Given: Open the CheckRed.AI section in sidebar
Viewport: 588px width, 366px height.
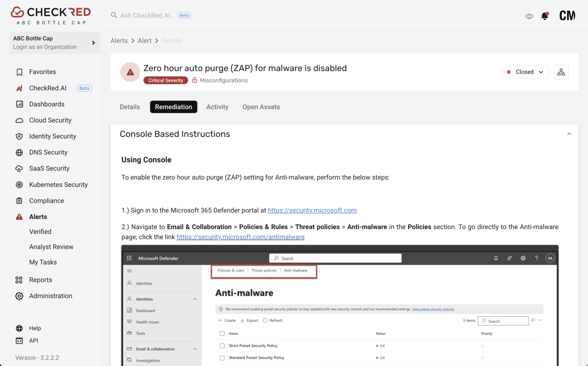Looking at the screenshot, I should pyautogui.click(x=48, y=88).
